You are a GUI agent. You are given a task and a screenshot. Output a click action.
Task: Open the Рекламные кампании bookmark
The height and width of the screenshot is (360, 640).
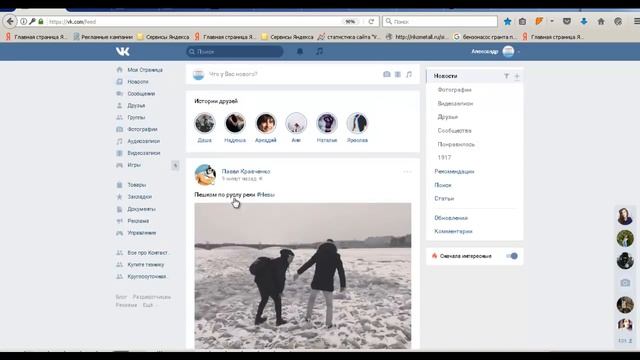tap(103, 37)
